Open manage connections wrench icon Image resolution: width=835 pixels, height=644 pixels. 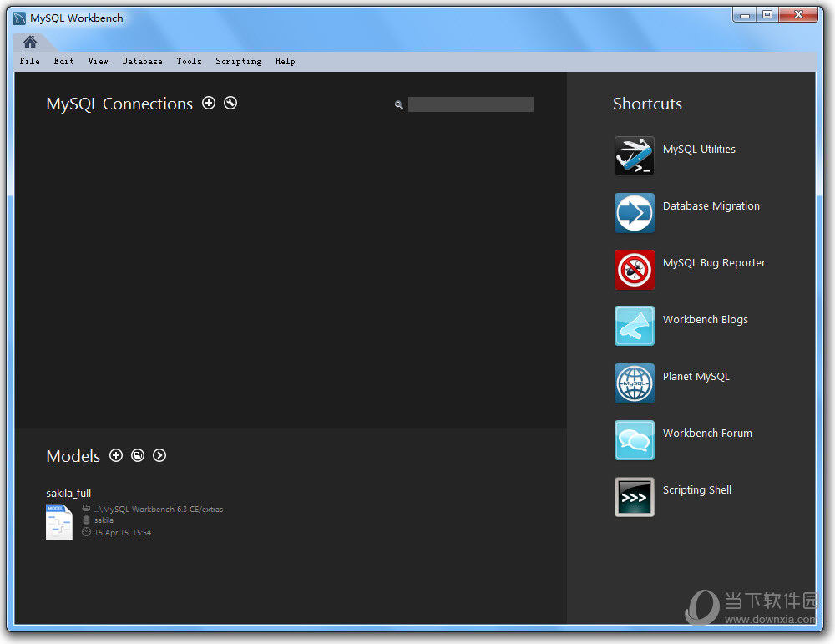click(230, 103)
